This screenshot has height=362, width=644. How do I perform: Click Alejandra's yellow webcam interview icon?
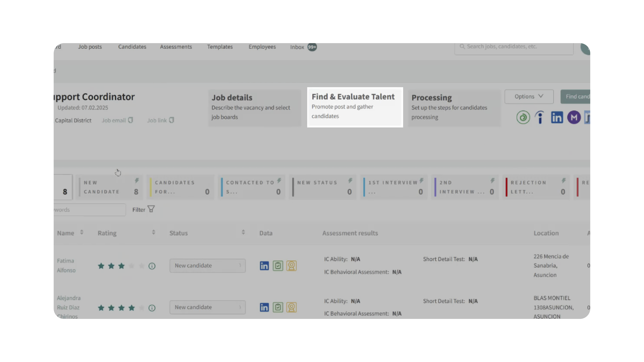coord(291,307)
